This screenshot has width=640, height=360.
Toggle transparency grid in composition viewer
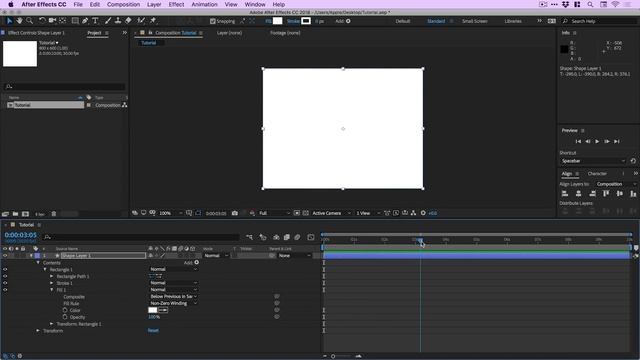pyautogui.click(x=306, y=213)
